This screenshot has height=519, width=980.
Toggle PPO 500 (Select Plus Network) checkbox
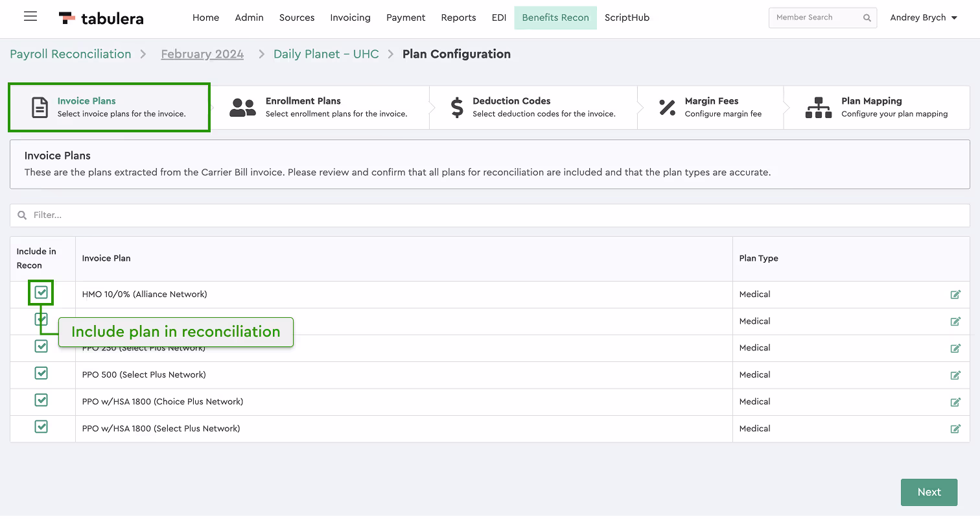[x=41, y=373]
